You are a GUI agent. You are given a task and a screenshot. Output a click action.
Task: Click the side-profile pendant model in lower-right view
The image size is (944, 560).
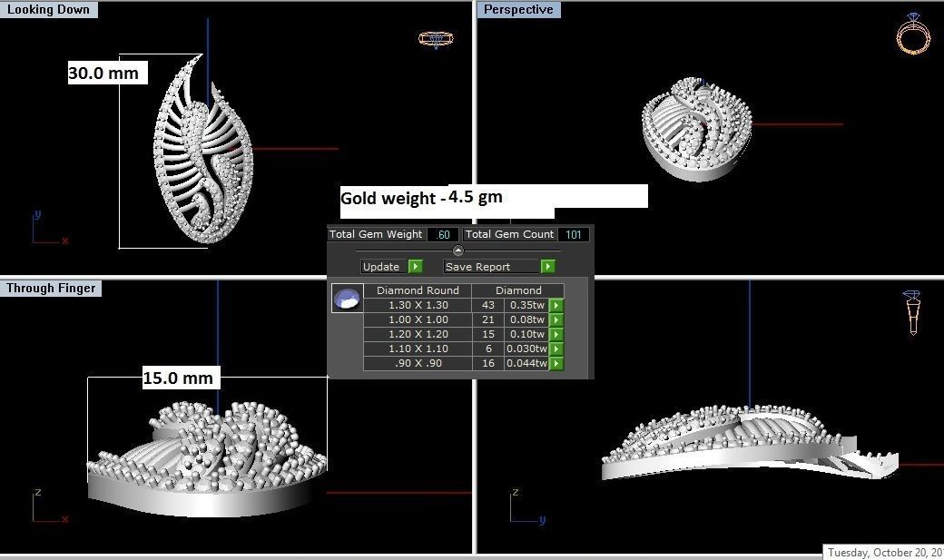pos(750,443)
